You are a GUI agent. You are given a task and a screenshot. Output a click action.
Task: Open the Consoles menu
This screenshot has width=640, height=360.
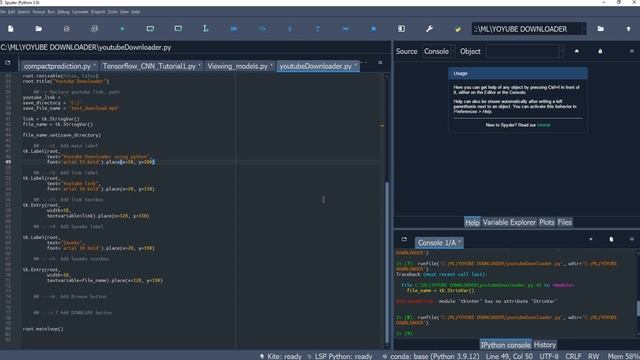click(80, 12)
